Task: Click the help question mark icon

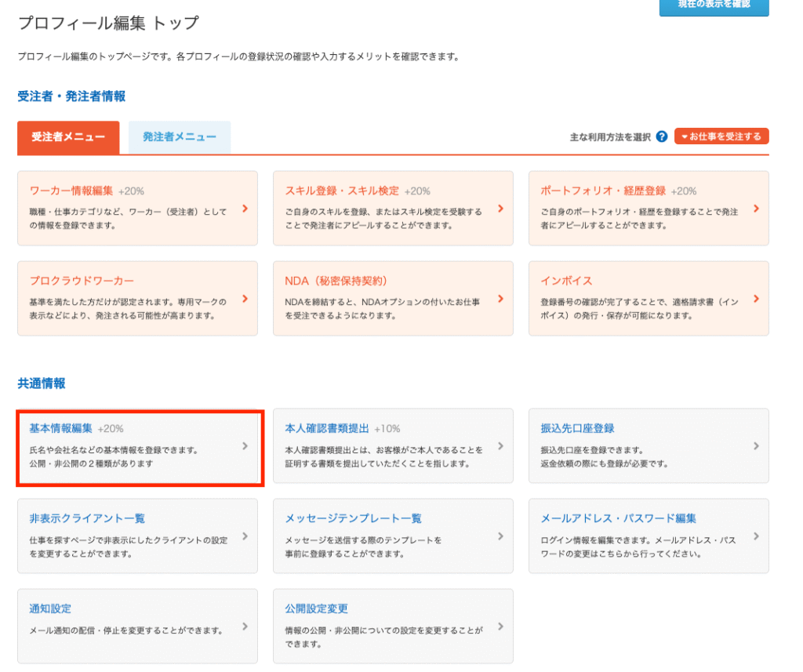Action: point(662,136)
